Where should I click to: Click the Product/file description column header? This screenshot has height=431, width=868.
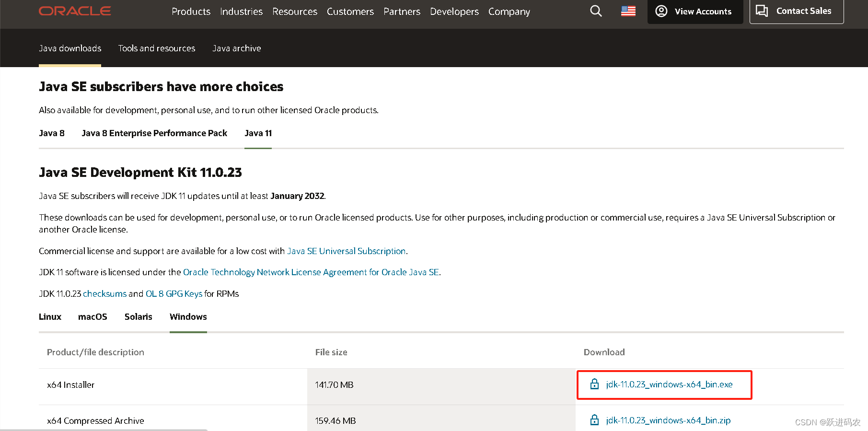[x=95, y=352]
